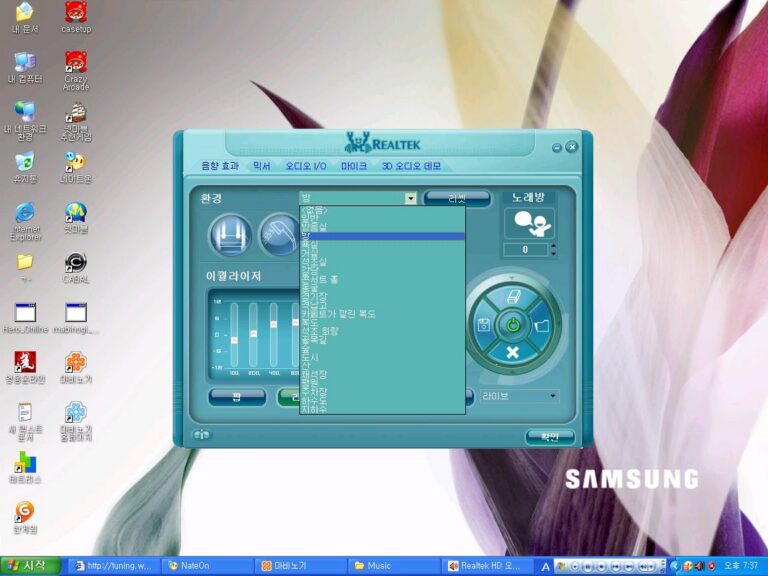Viewport: 768px width, 576px height.
Task: Open the 라이브 equalizer preset dropdown
Action: pyautogui.click(x=520, y=396)
